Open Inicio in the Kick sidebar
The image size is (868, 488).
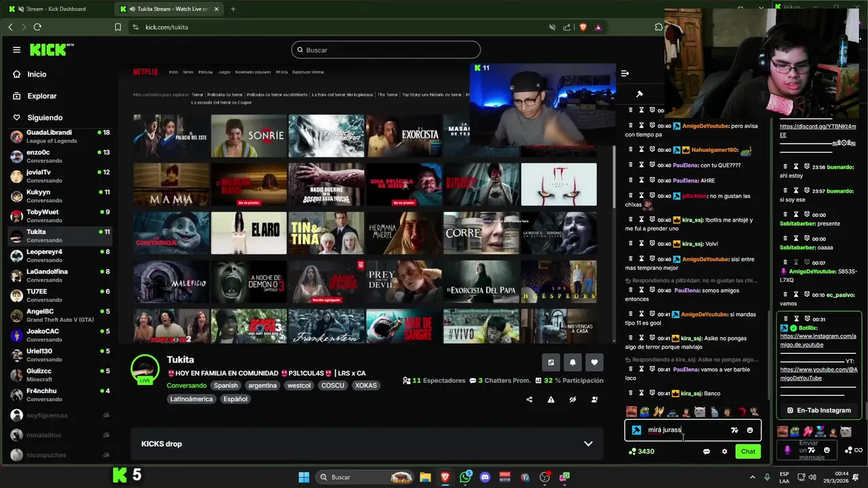click(x=37, y=75)
